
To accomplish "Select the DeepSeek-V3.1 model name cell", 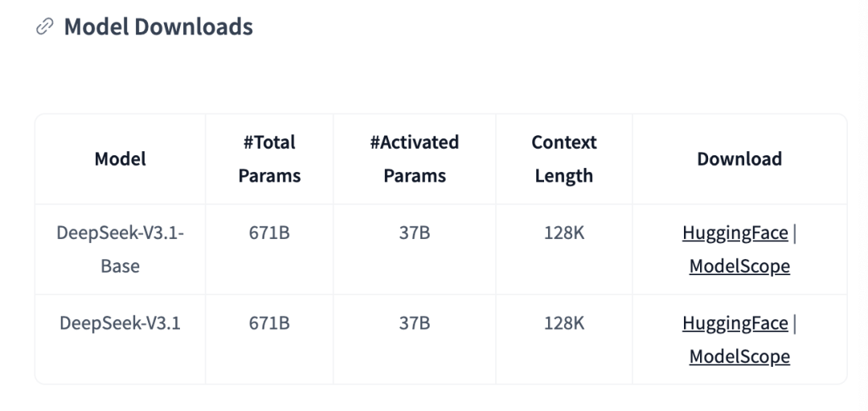I will pos(120,323).
